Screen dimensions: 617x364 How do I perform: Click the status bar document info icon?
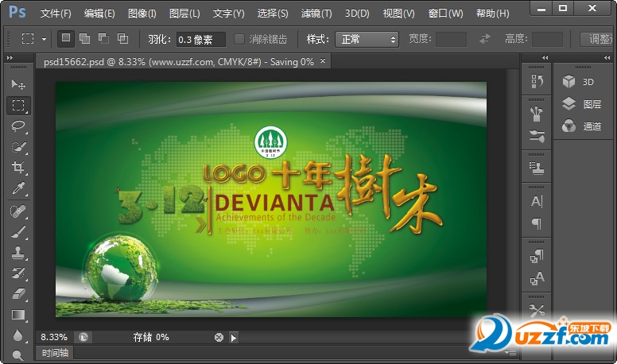[83, 337]
